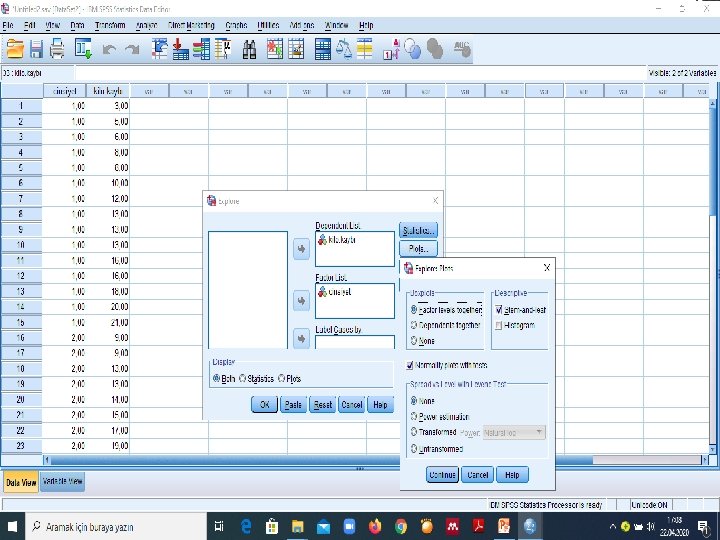This screenshot has height=540, width=720.
Task: Undo the last action in toolbar
Action: (109, 49)
